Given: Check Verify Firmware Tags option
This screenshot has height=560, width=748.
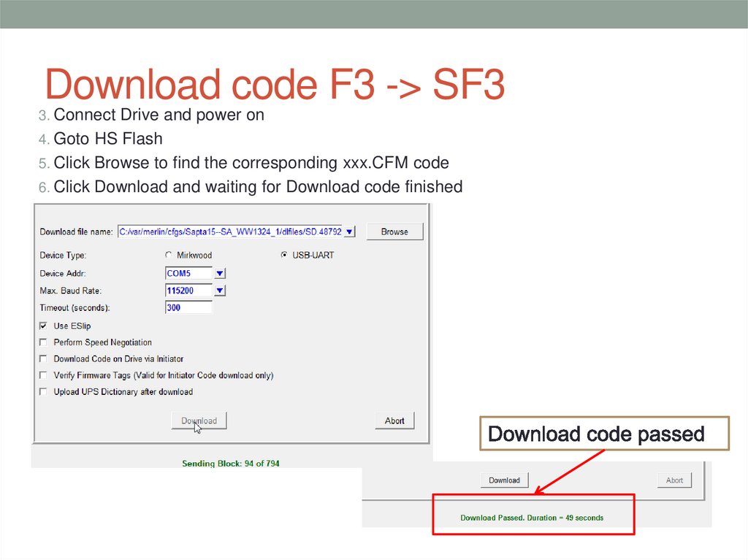Looking at the screenshot, I should (43, 375).
